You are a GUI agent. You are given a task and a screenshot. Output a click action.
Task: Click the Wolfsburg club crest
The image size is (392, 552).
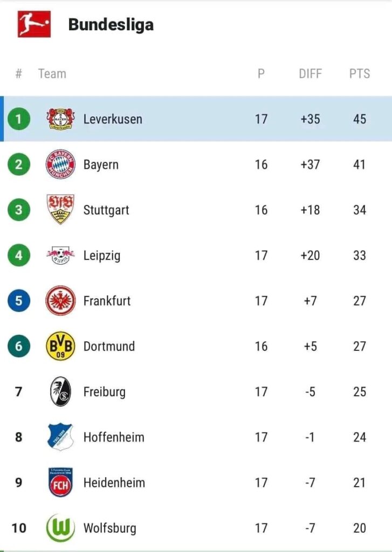pyautogui.click(x=60, y=528)
